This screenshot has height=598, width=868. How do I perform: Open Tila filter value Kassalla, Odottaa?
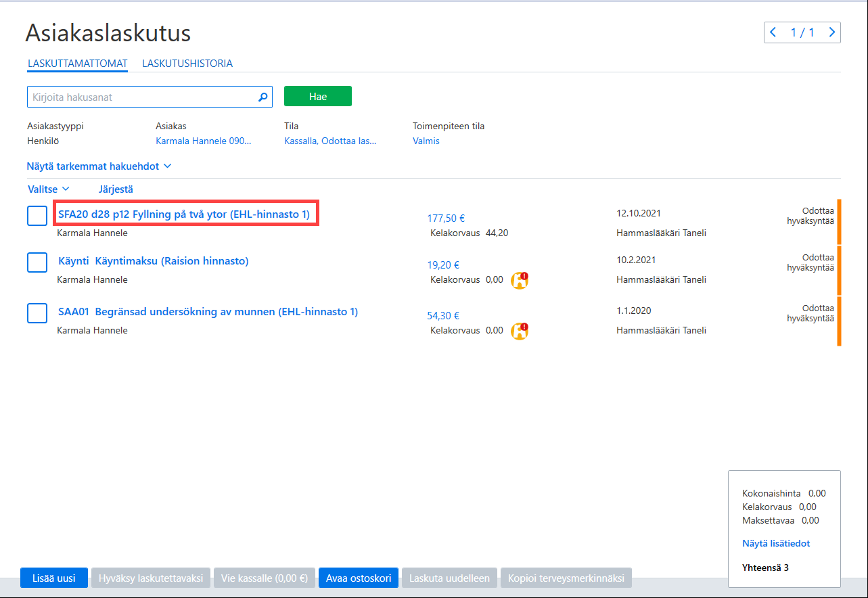coord(330,141)
